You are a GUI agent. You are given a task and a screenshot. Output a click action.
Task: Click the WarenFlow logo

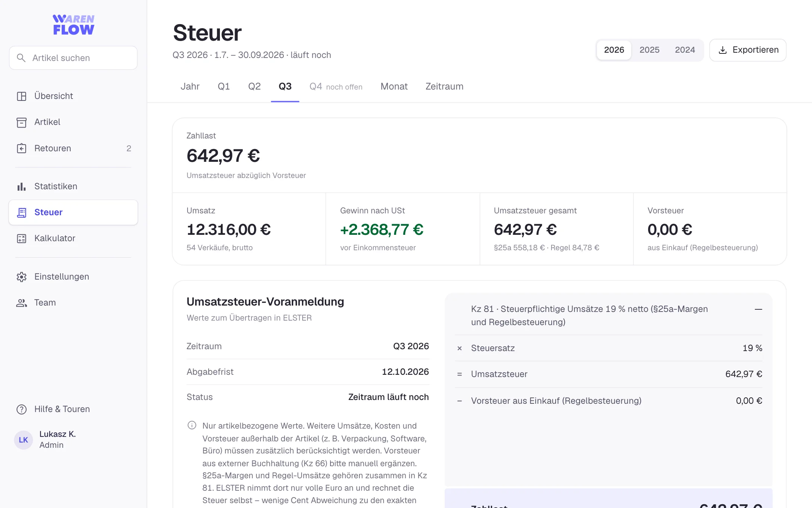pyautogui.click(x=73, y=25)
